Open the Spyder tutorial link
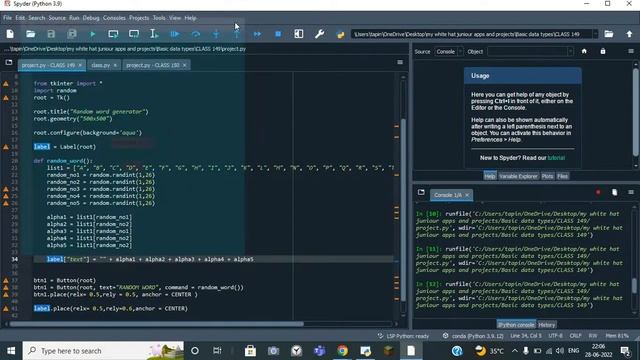 tap(556, 158)
